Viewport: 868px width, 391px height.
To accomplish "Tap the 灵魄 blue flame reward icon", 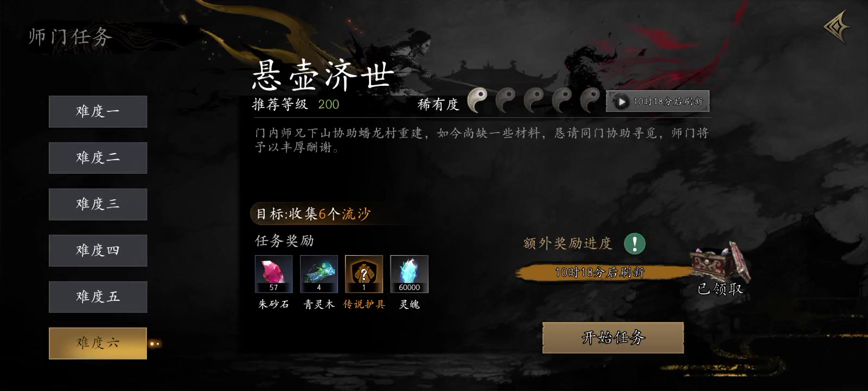I will 409,274.
